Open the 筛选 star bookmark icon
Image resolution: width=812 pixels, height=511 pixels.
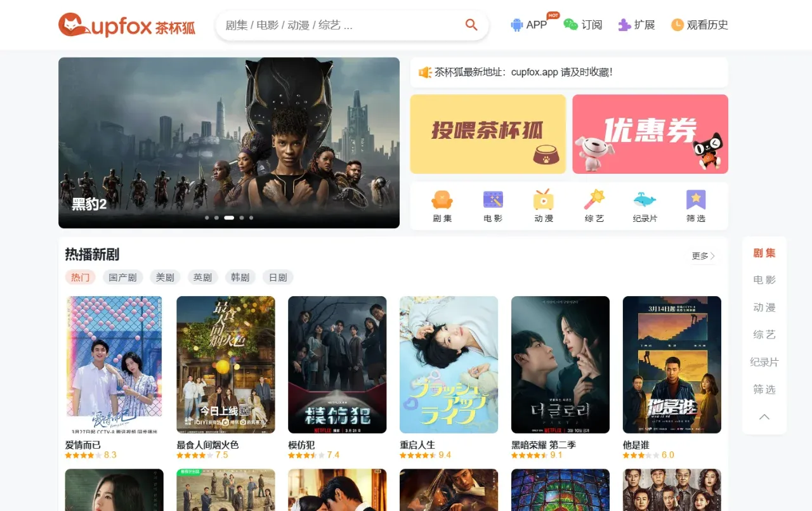696,200
